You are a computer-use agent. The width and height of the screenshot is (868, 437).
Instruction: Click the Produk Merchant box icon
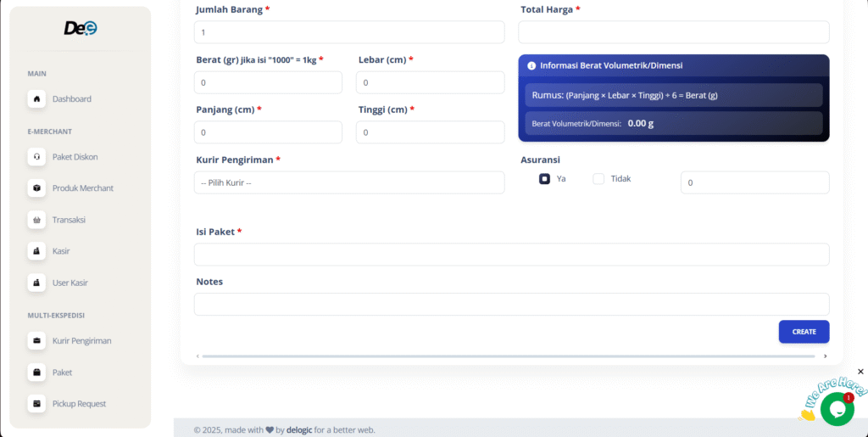[36, 188]
